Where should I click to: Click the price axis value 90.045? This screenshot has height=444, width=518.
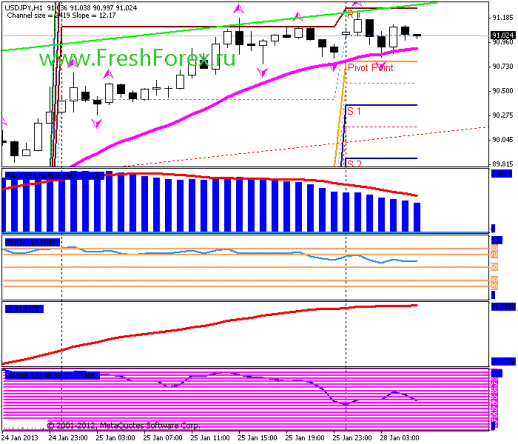click(503, 139)
